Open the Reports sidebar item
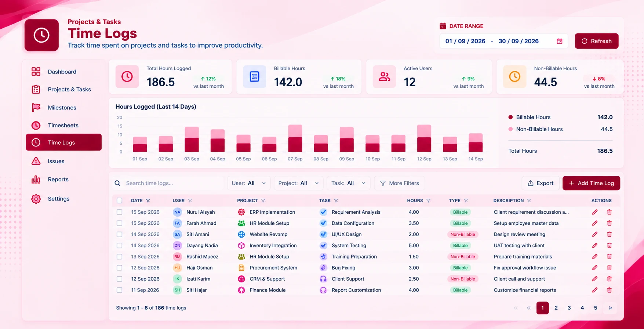The height and width of the screenshot is (329, 644). click(63, 179)
